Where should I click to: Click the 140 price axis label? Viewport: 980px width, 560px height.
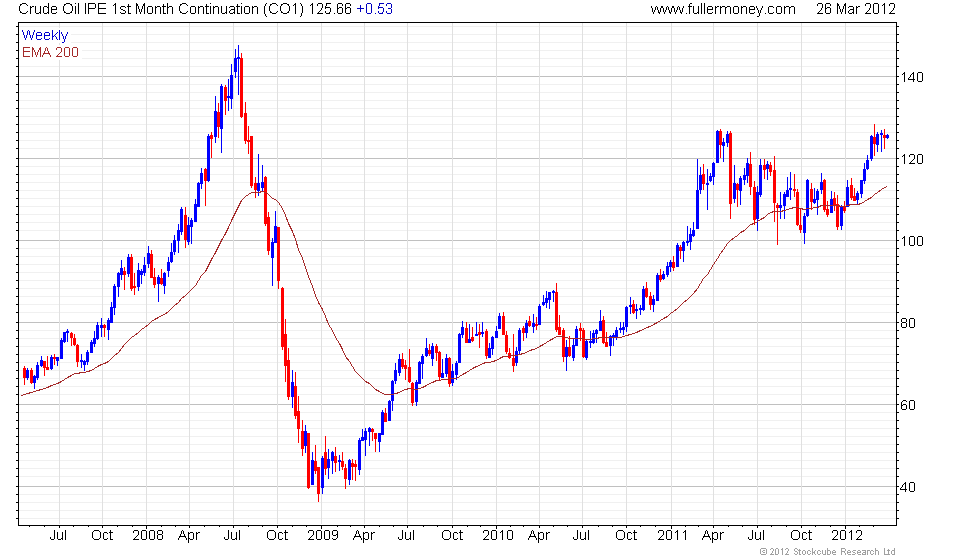[911, 78]
